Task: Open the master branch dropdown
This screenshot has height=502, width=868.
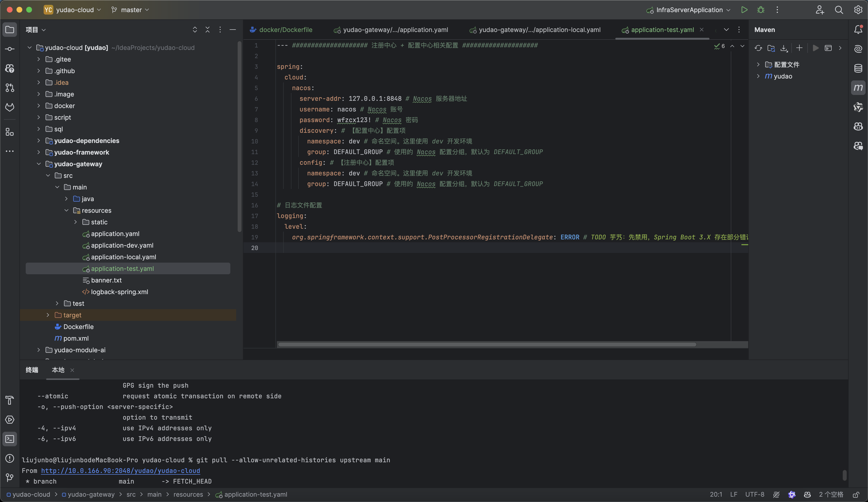Action: tap(130, 10)
